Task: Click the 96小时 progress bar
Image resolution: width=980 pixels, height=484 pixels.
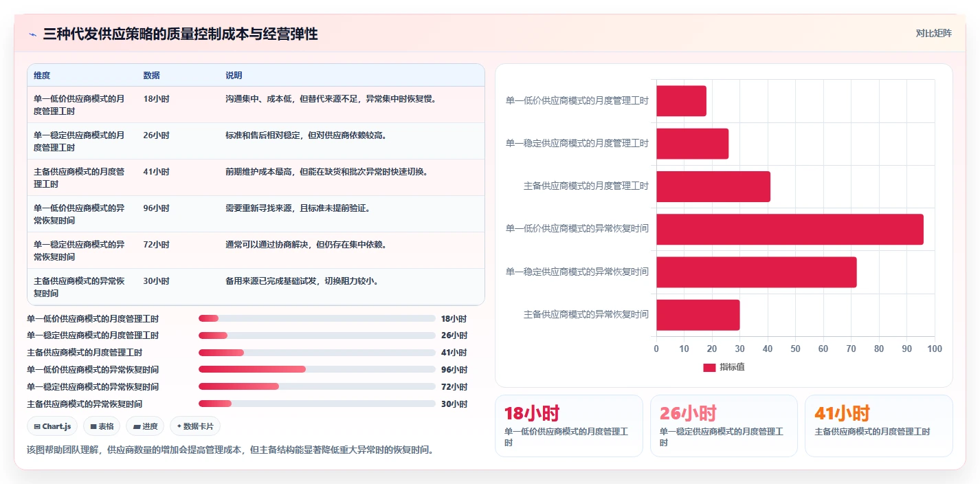Action: [317, 369]
